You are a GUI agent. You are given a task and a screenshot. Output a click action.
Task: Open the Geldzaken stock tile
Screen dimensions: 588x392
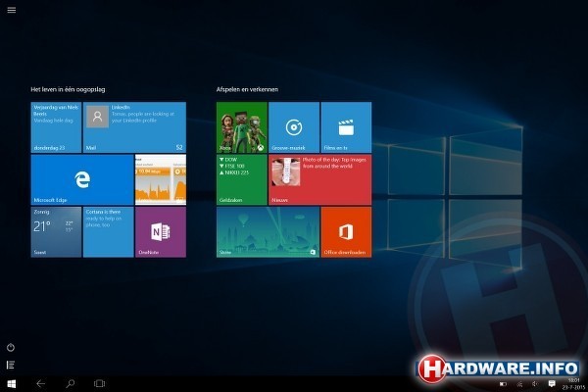pyautogui.click(x=241, y=178)
